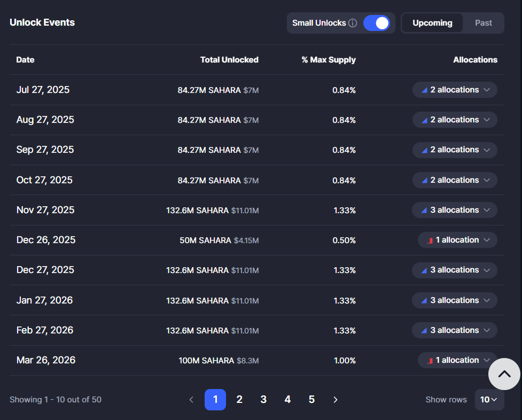Toggle the Small Unlocks switch
The width and height of the screenshot is (522, 420).
click(x=377, y=23)
